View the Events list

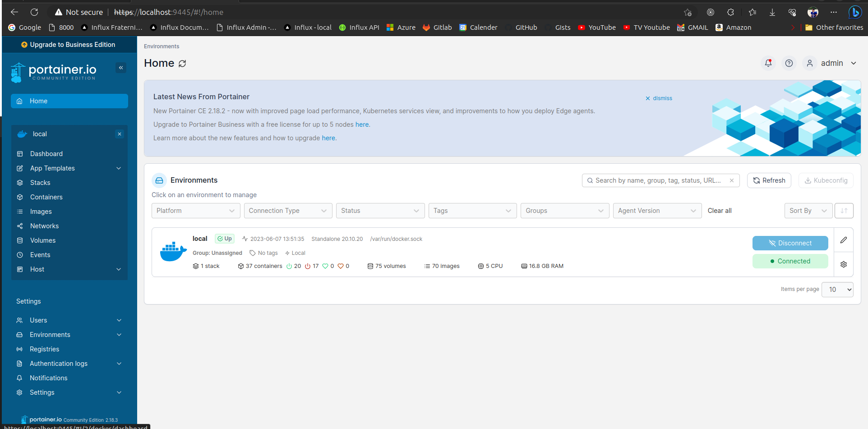pos(40,254)
